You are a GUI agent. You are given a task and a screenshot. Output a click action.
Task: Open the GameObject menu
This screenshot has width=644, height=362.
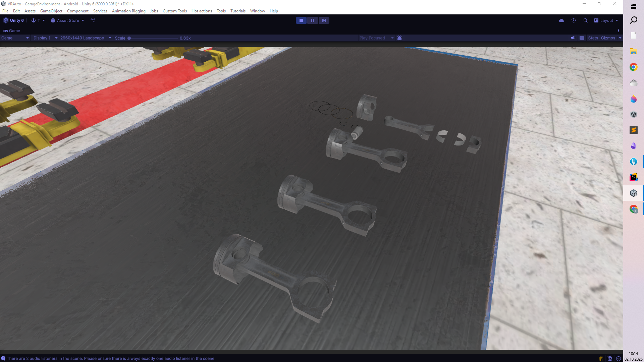51,11
